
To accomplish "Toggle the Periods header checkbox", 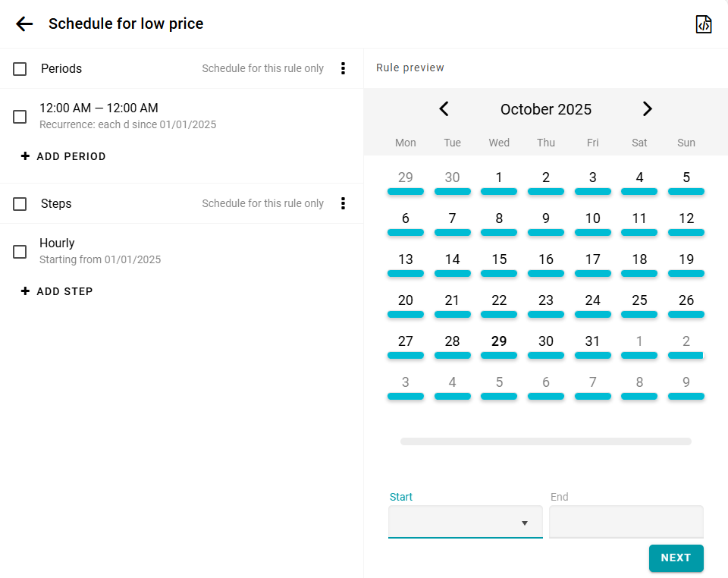I will [20, 69].
